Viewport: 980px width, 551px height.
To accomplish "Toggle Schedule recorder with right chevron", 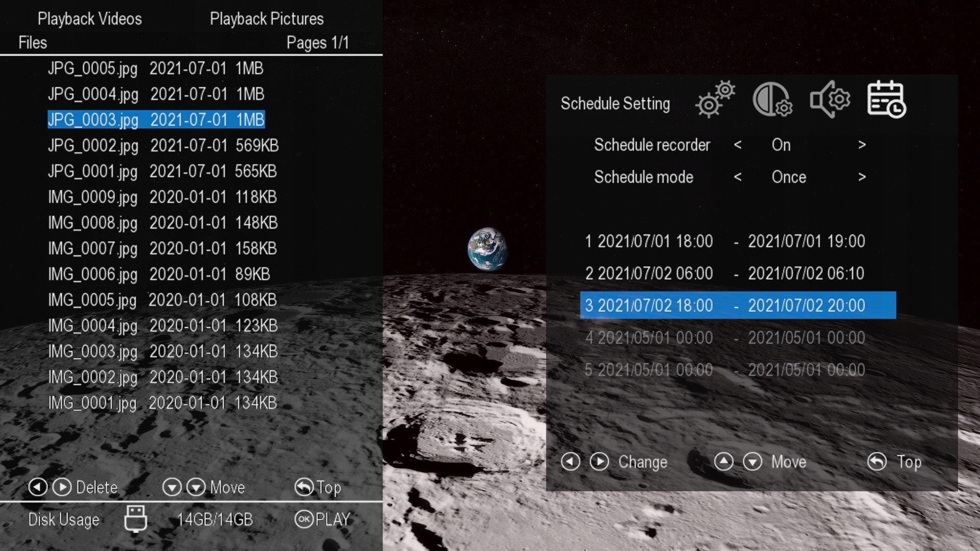I will click(862, 145).
